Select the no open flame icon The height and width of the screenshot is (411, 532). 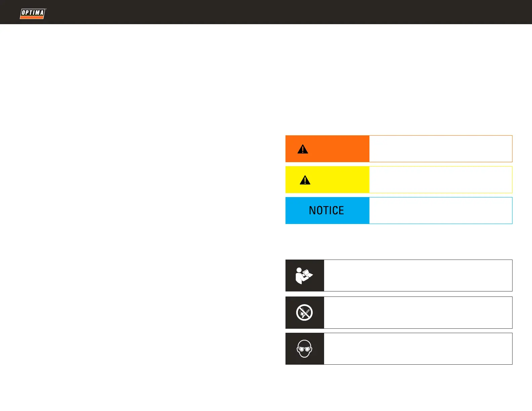[x=304, y=313]
